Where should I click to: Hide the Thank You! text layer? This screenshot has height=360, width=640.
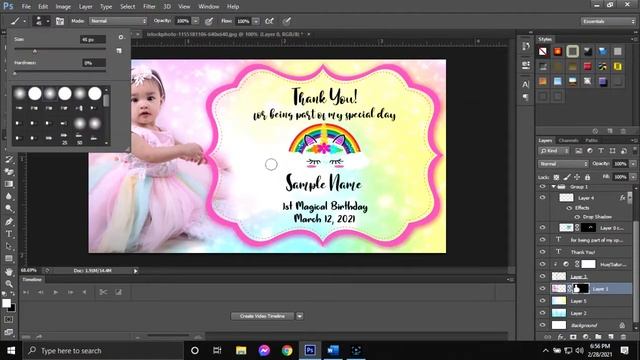(x=542, y=252)
